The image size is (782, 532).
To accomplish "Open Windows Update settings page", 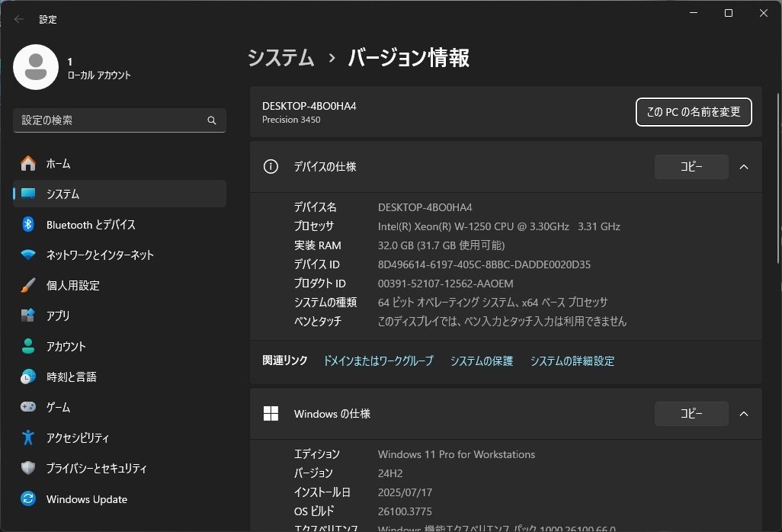I will (120, 498).
